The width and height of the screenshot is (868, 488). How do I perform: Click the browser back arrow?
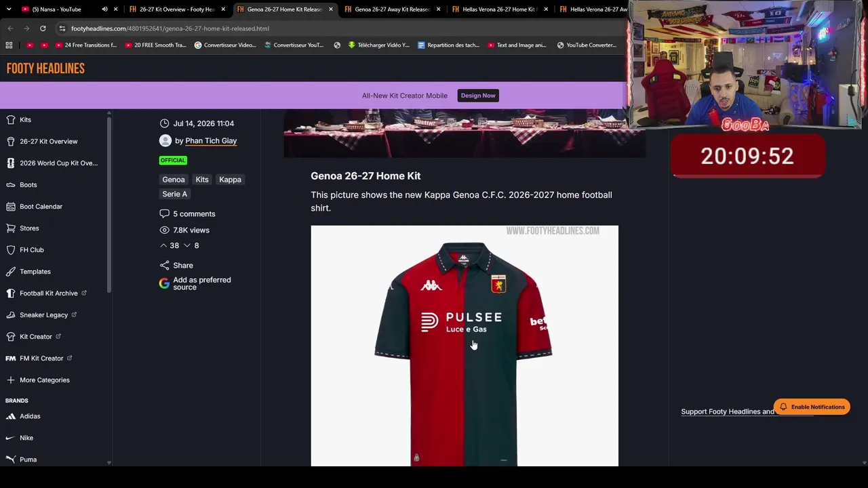10,28
